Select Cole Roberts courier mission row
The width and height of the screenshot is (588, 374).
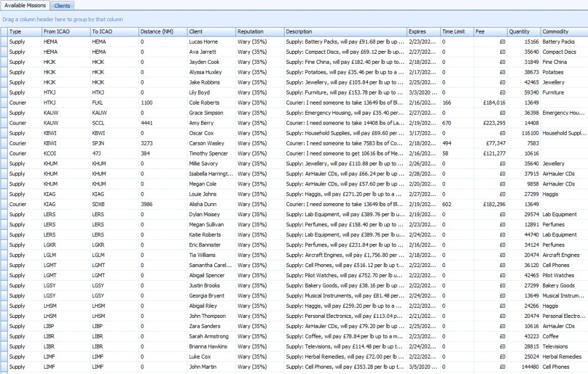204,103
